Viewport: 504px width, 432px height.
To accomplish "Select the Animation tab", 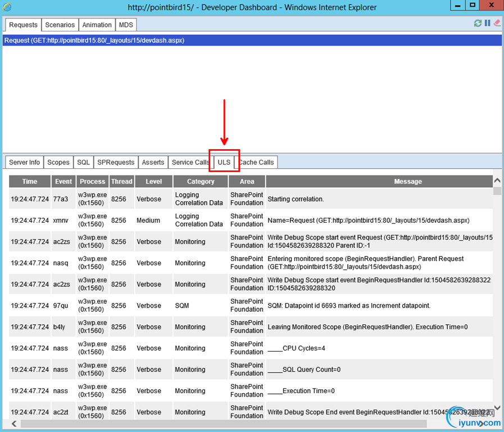I will (x=97, y=25).
